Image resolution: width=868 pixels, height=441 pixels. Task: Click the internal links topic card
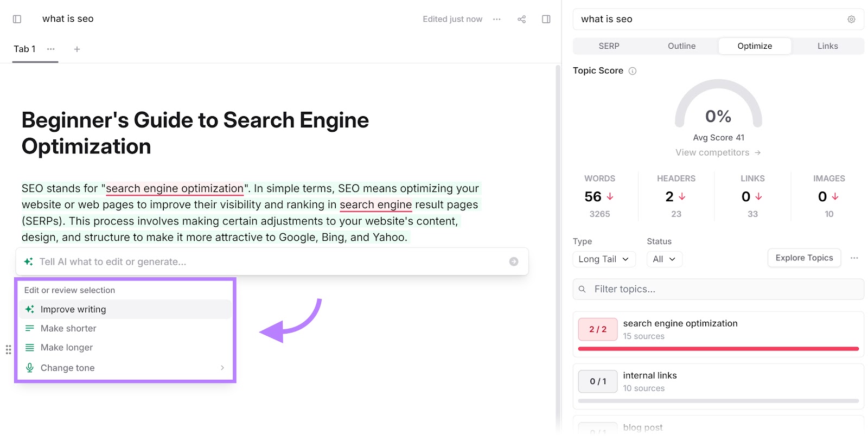point(718,386)
